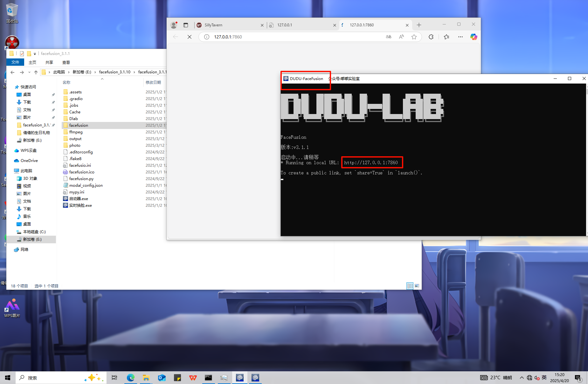588x384 pixels.
Task: Open the quick access toolbar customize dropdown
Action: 35,54
